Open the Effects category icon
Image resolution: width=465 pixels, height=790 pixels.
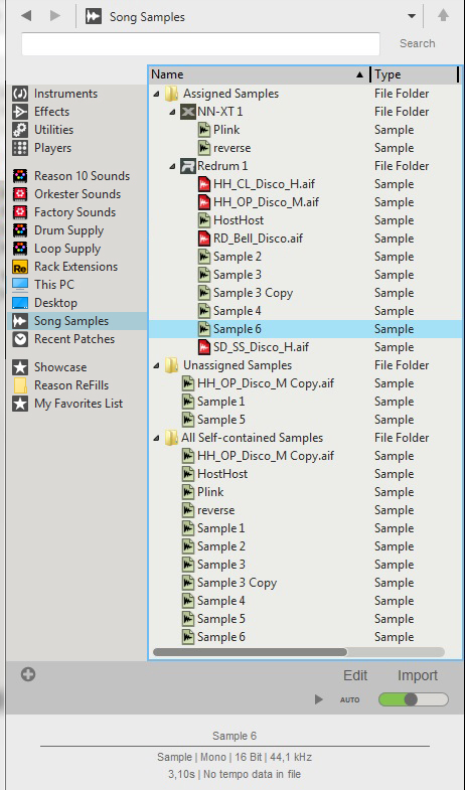click(x=20, y=111)
